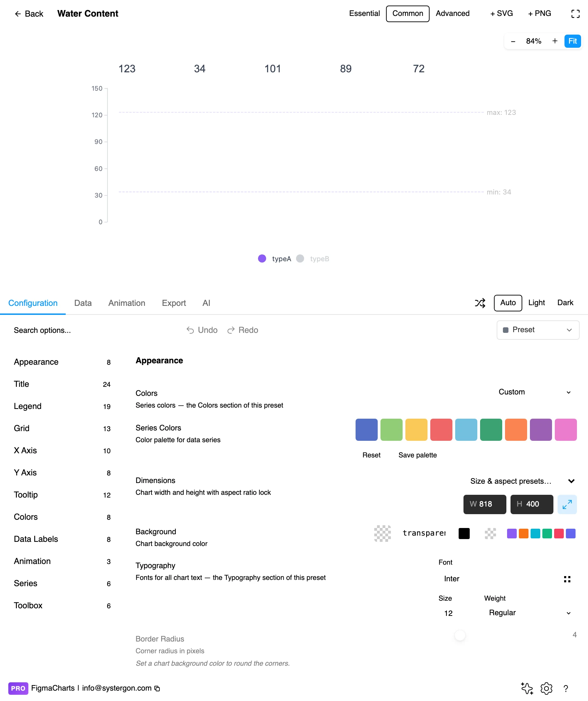
Task: Click the Inter font name field
Action: pyautogui.click(x=498, y=579)
